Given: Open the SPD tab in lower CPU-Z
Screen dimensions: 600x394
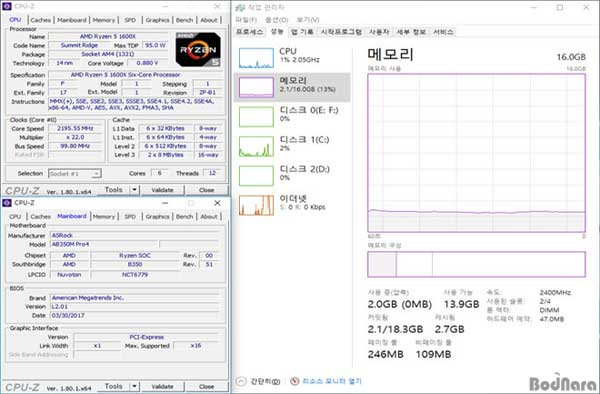Looking at the screenshot, I should click(130, 217).
